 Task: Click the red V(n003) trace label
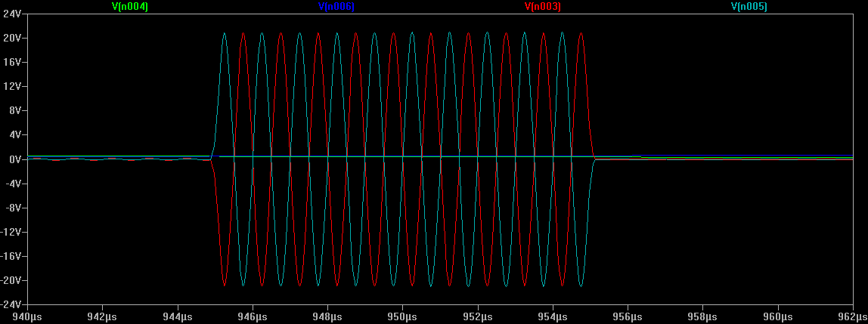pos(543,6)
